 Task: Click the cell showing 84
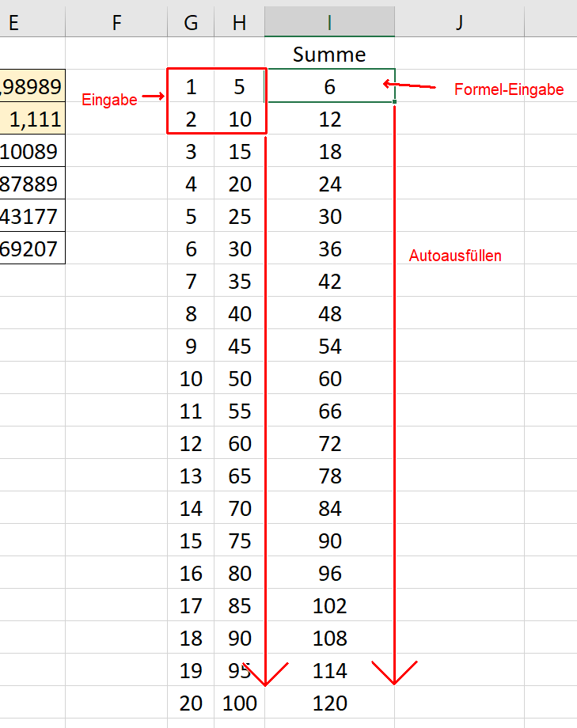(329, 508)
